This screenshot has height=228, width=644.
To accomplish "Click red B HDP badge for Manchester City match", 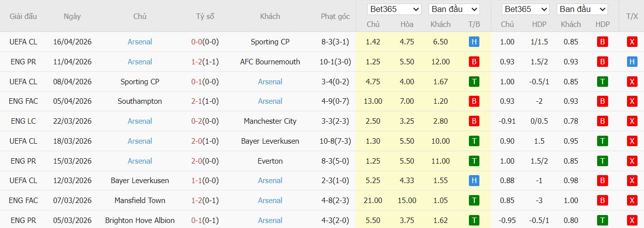I will (x=603, y=121).
